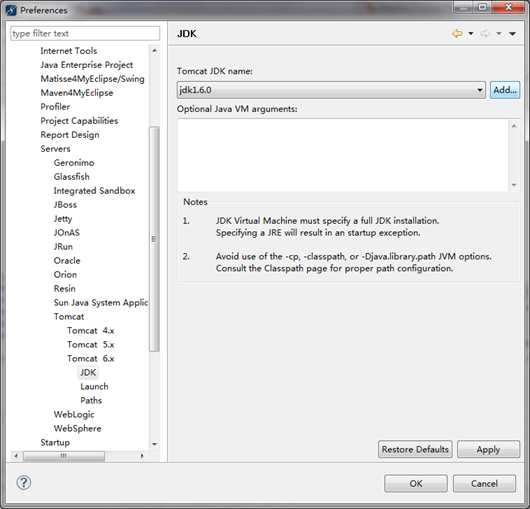This screenshot has width=530, height=509.
Task: Click inside Optional Java VM arguments field
Action: 342,155
